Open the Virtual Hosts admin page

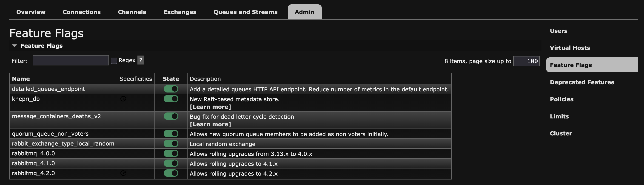[570, 48]
